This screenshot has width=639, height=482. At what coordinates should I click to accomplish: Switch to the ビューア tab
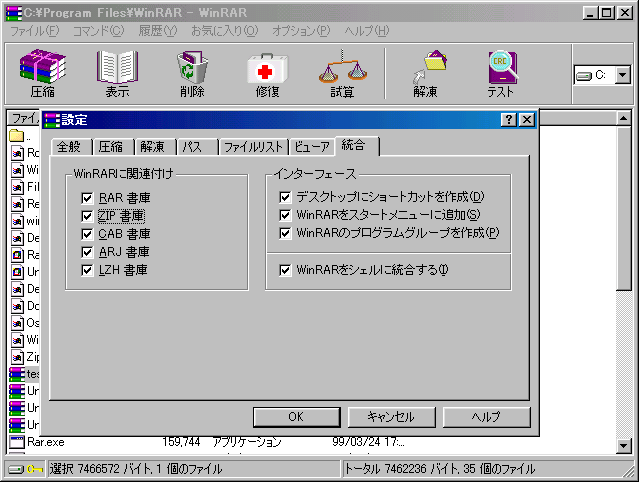coord(312,147)
